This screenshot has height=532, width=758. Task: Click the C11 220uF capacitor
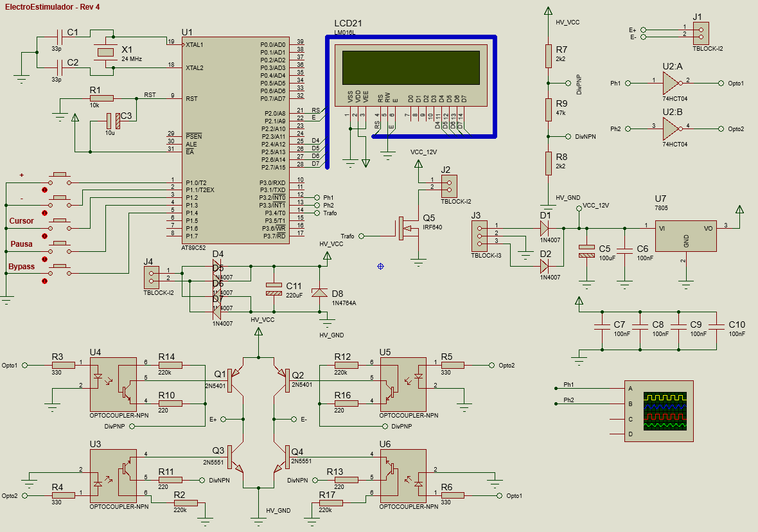click(x=274, y=289)
